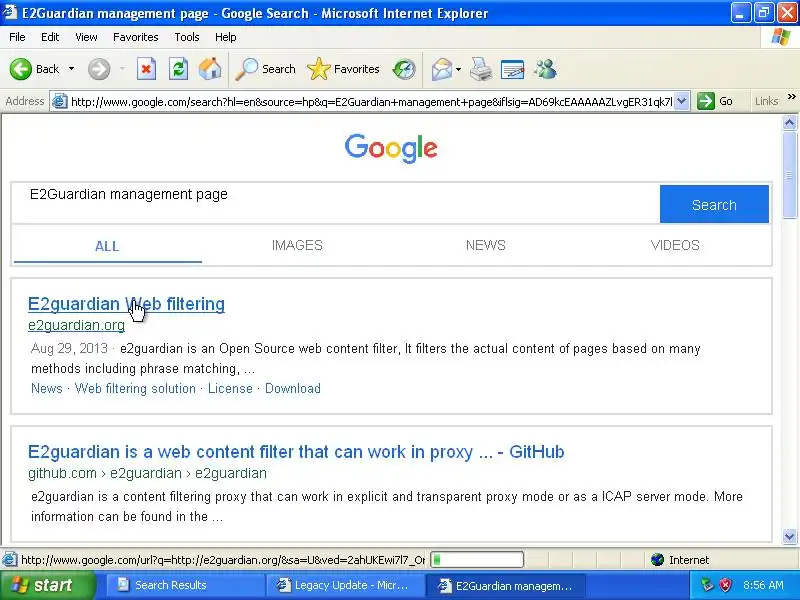
Task: Refresh the page with green arrows icon
Action: pos(179,69)
